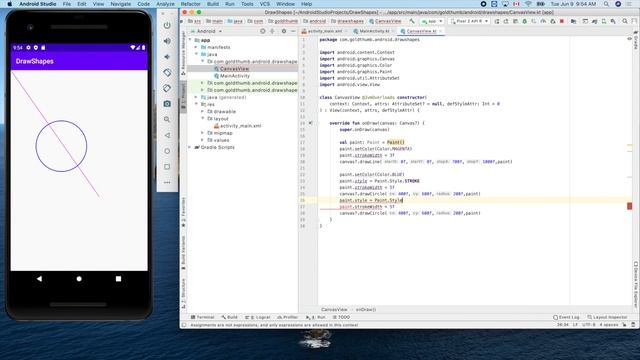Click the emulator sidebar home circle
The width and height of the screenshot is (640, 360).
[167, 151]
